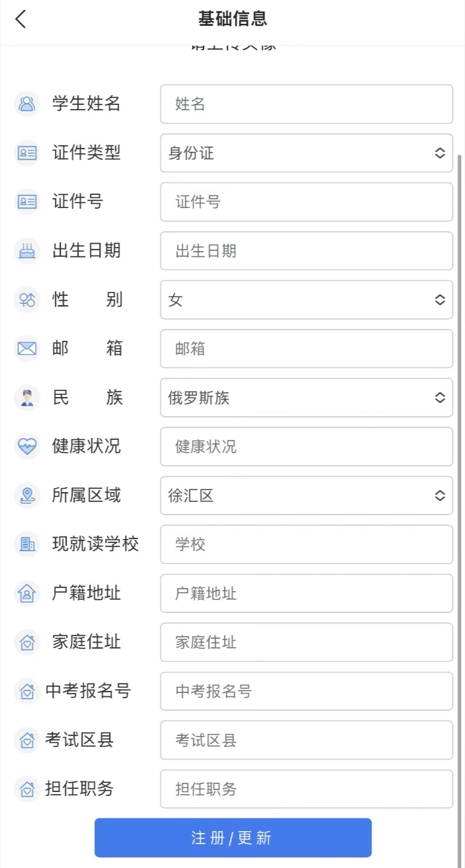The width and height of the screenshot is (465, 868).
Task: Click the email envelope icon
Action: coord(27,349)
